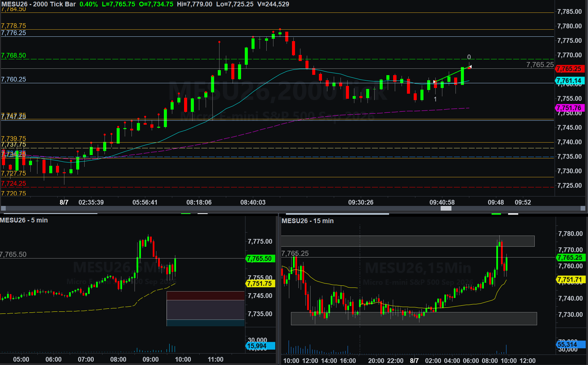Click the 7,765.50 line label on 5 min chart
588x365 pixels.
point(13,255)
